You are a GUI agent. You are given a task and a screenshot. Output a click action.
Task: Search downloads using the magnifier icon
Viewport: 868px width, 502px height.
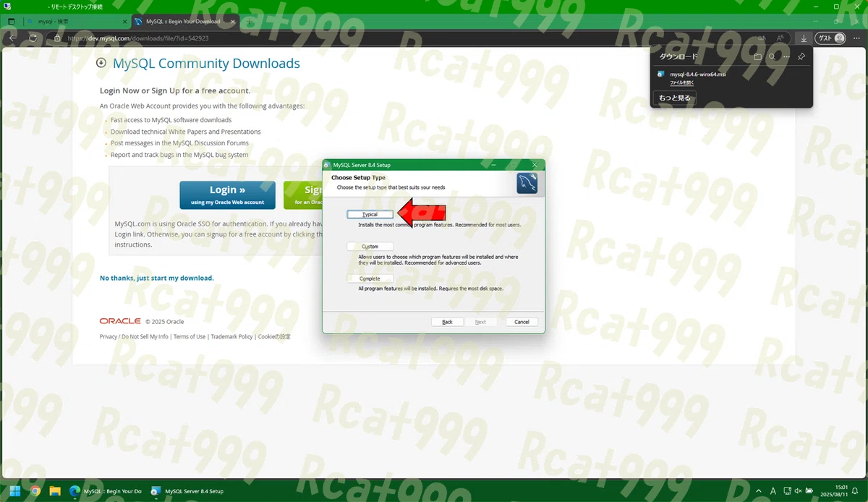click(772, 56)
